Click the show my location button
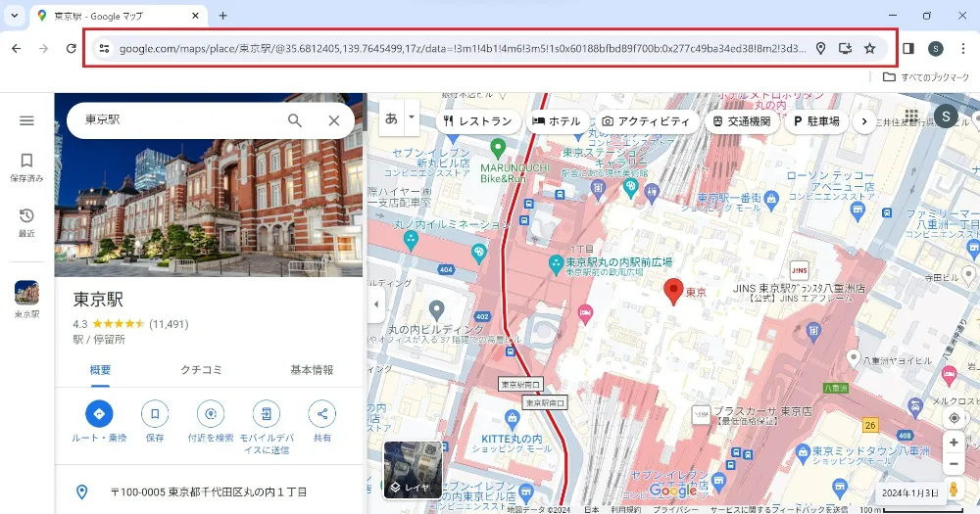The width and height of the screenshot is (980, 514). pos(954,418)
